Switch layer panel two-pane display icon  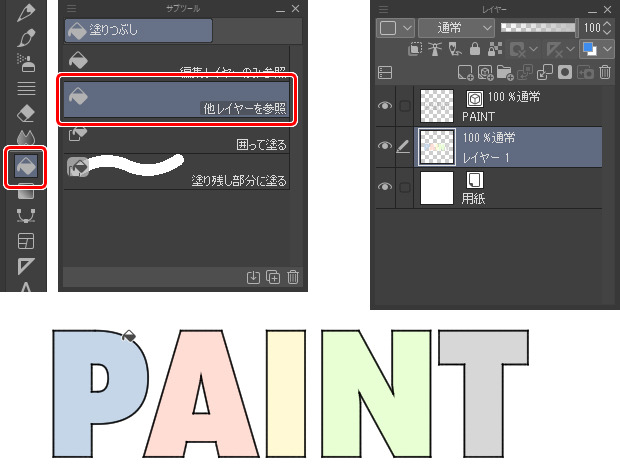(x=385, y=73)
